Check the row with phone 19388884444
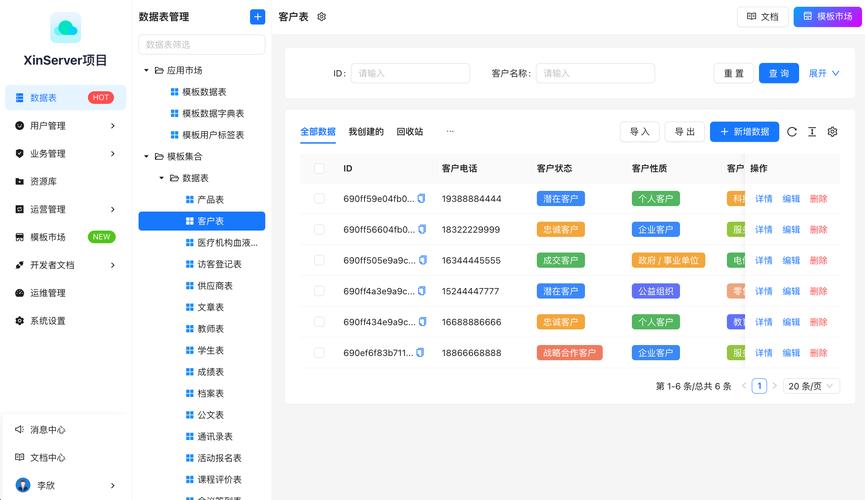Image resolution: width=865 pixels, height=500 pixels. [319, 198]
